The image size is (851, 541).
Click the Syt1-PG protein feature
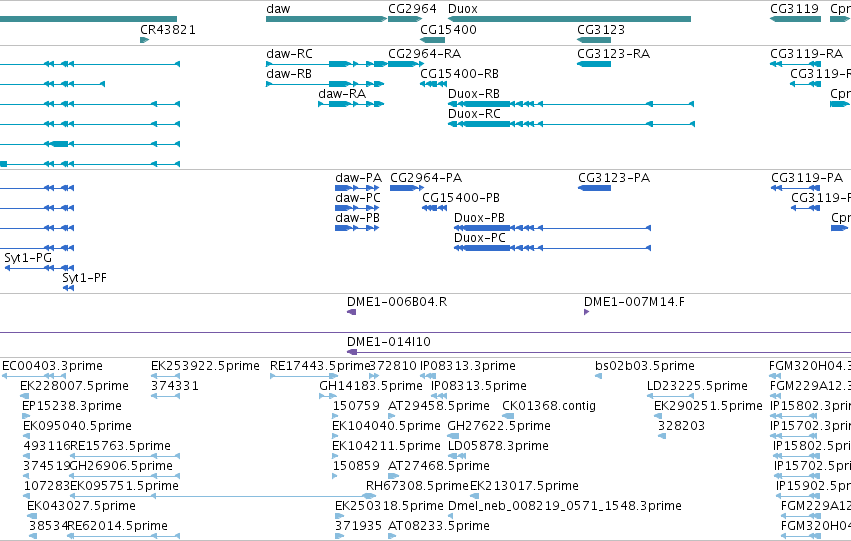pos(39,268)
